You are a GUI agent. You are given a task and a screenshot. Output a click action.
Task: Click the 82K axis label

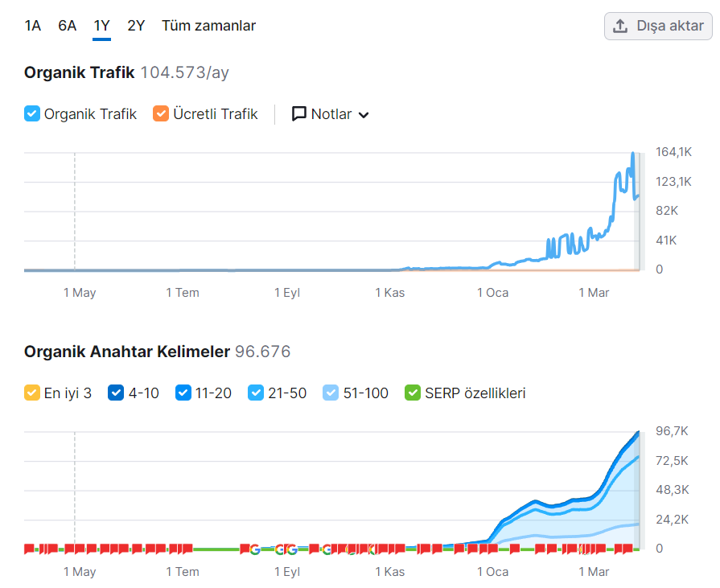click(667, 211)
